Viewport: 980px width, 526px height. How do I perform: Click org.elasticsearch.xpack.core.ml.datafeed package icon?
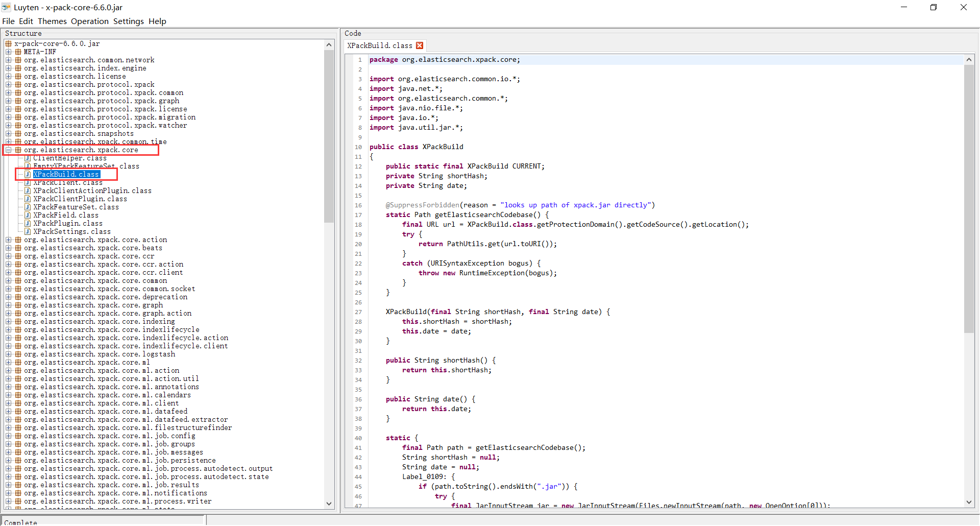click(x=18, y=411)
